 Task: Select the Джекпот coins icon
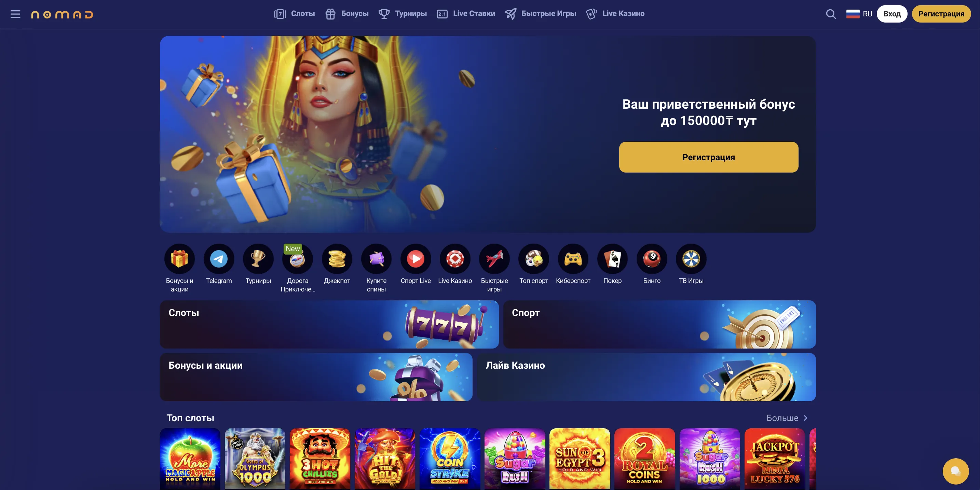337,259
